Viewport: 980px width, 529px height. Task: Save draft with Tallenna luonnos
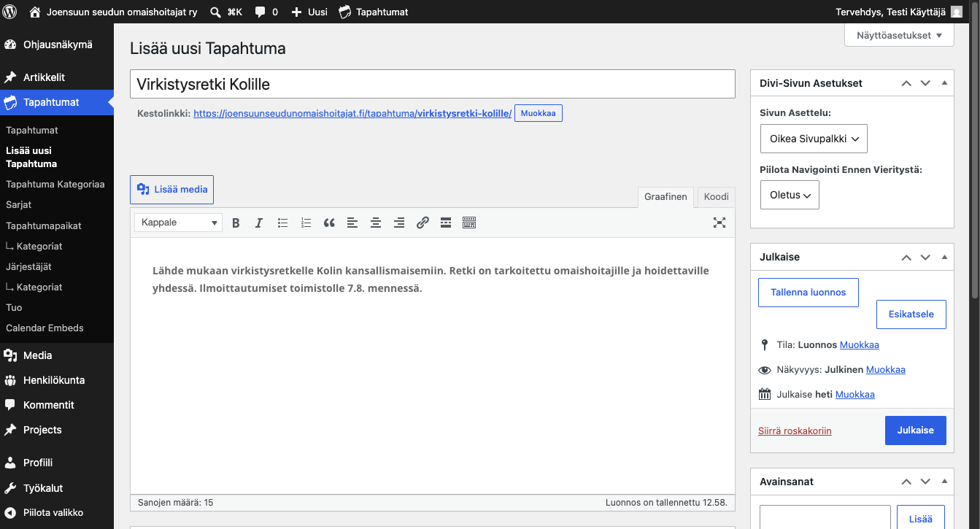tap(809, 292)
